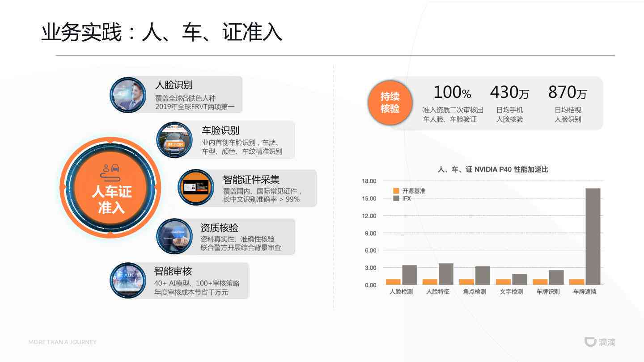Click the orange baseline bar for 人脸检测
Screen dimensions: 644x362
point(393,282)
